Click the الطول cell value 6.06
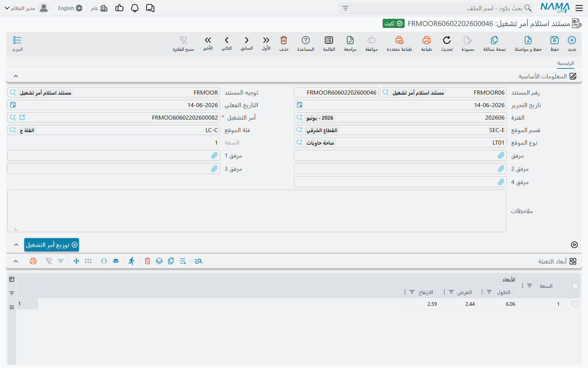The image size is (588, 368). coord(498,304)
